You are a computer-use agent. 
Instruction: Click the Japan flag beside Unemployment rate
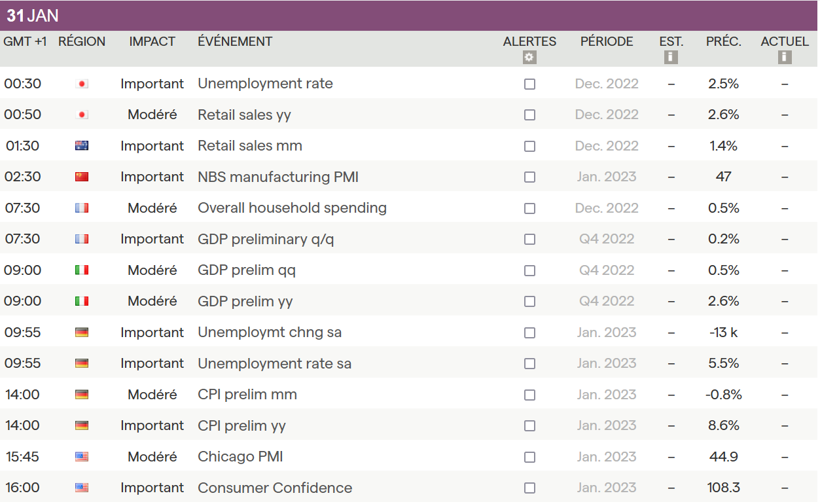click(82, 84)
